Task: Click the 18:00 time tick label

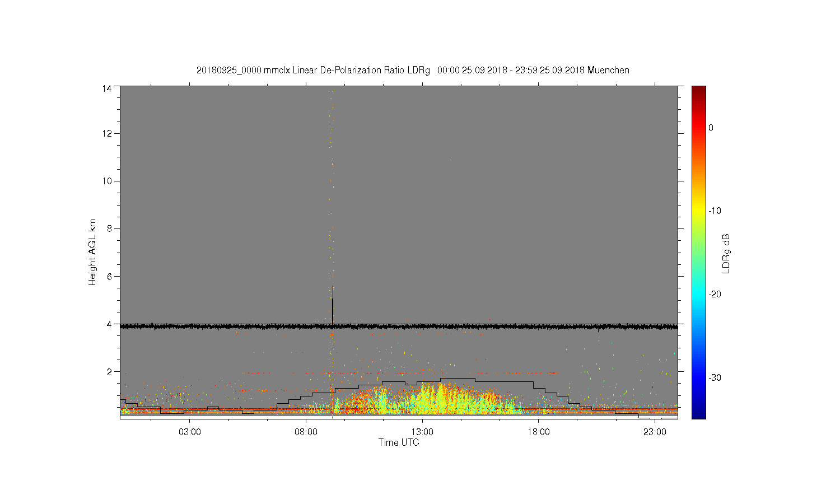Action: [x=538, y=432]
